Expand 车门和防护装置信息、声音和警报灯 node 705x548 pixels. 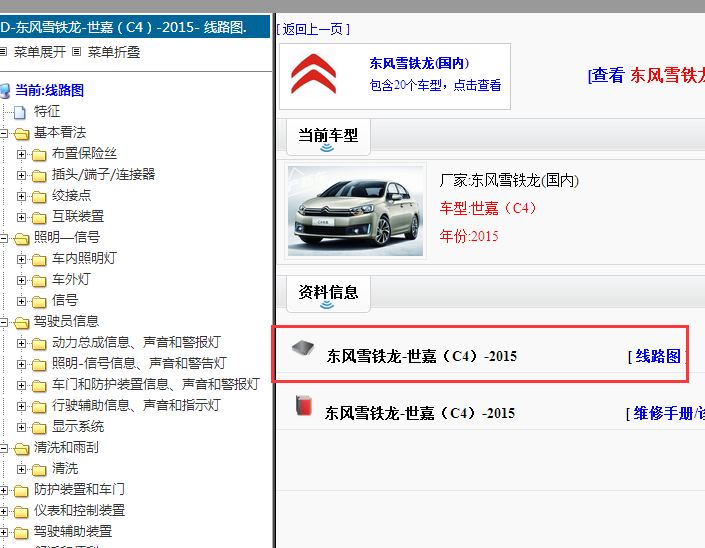pos(21,385)
